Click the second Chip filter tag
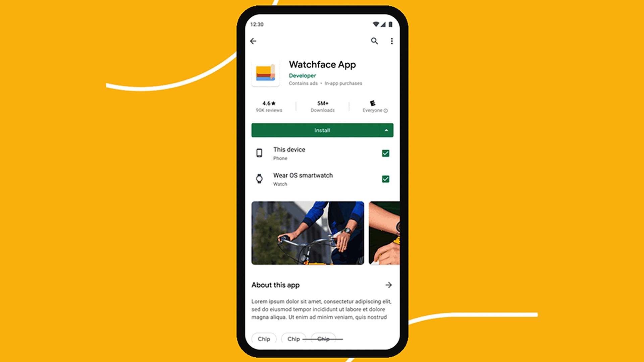This screenshot has width=644, height=362. (292, 339)
